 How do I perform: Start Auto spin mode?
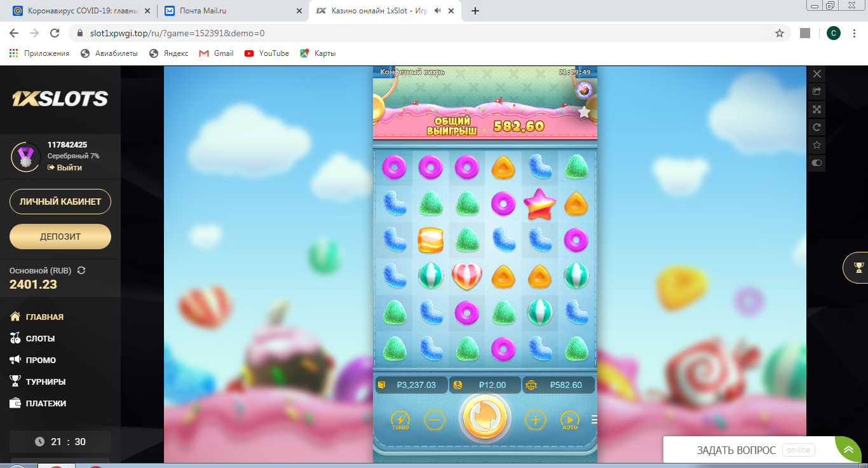coord(570,420)
